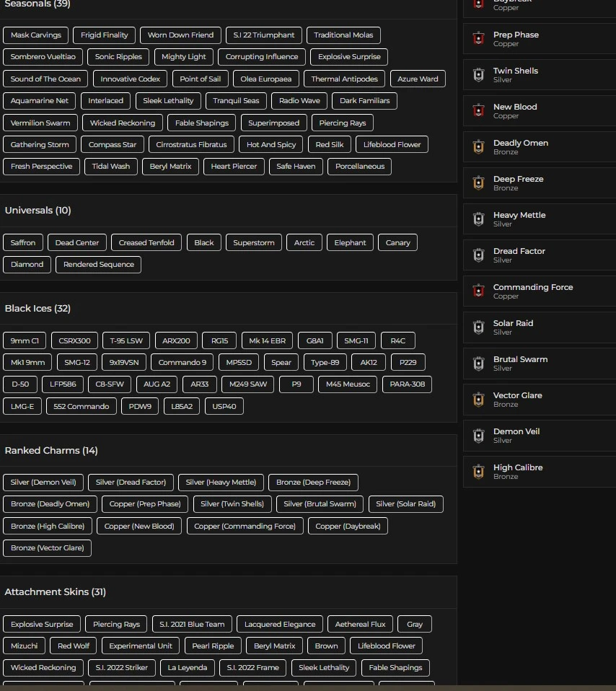Click the Twin Shells silver charm icon
Screen dimensions: 616x691
tap(478, 75)
